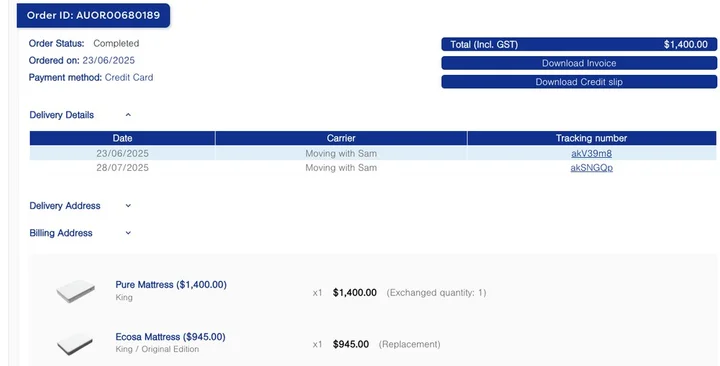The image size is (720, 366).
Task: Click the Download Credit slip button
Action: pos(579,82)
